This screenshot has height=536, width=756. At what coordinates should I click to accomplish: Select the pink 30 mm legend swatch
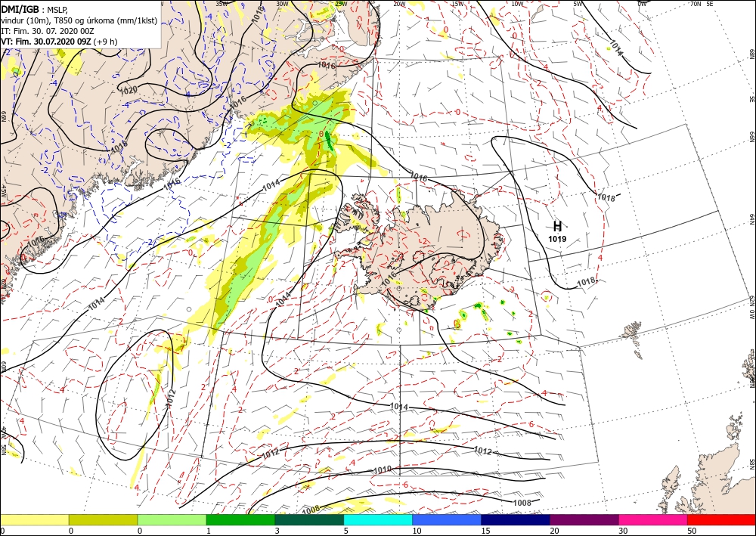(x=653, y=519)
